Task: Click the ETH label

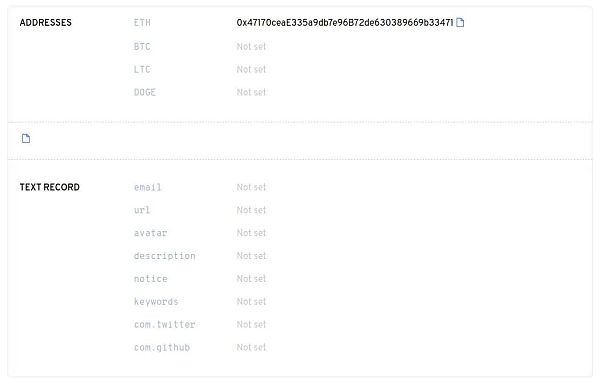Action: 142,23
